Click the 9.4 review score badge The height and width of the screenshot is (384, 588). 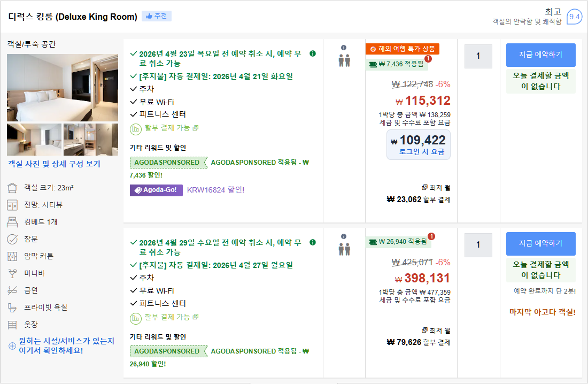(575, 17)
